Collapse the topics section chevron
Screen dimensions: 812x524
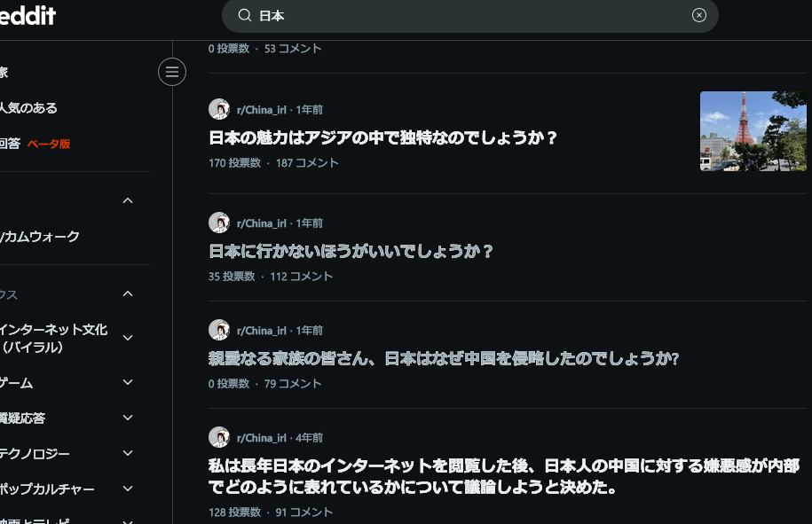click(128, 293)
